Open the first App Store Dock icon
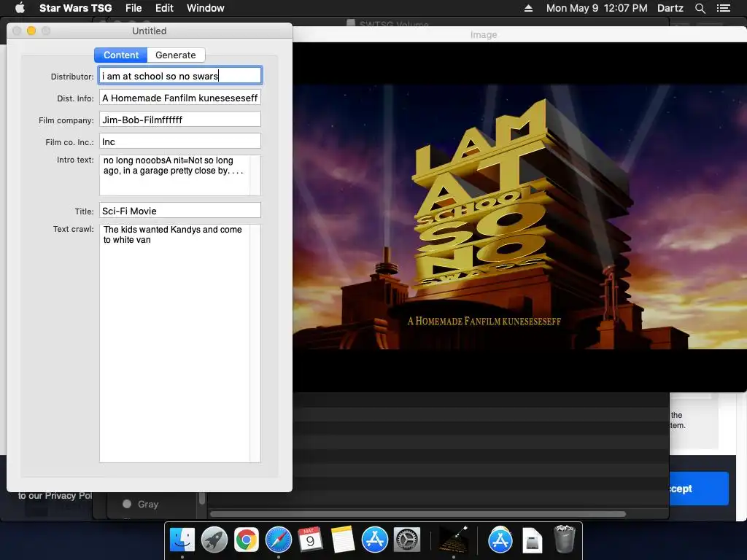Screen dimensions: 747x560 374,540
